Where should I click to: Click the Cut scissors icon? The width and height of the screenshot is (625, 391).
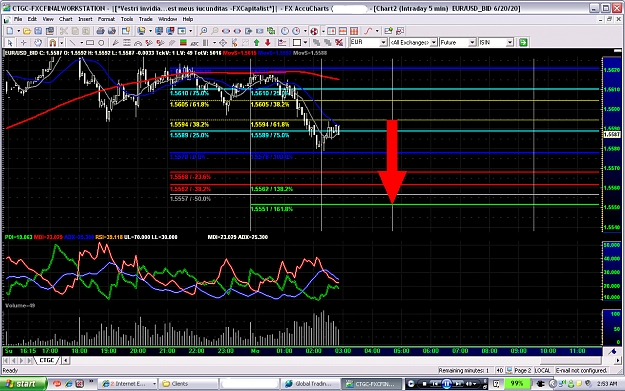[x=64, y=31]
